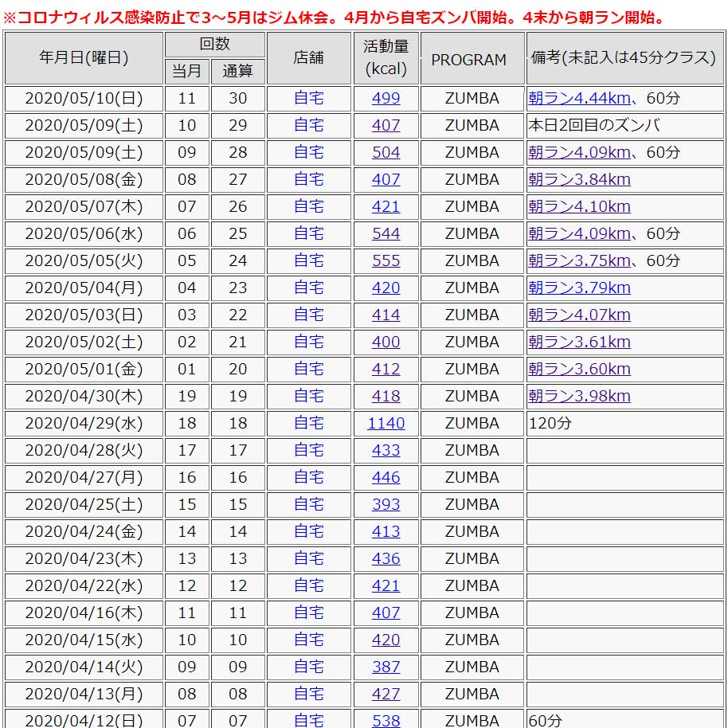Select 通算 count 30 cell
This screenshot has height=728, width=728.
[x=237, y=99]
